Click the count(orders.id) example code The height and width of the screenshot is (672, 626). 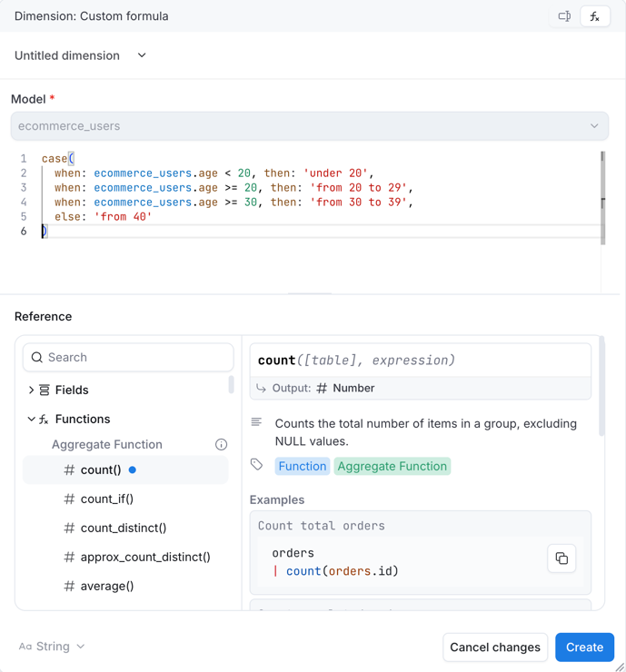pos(343,571)
